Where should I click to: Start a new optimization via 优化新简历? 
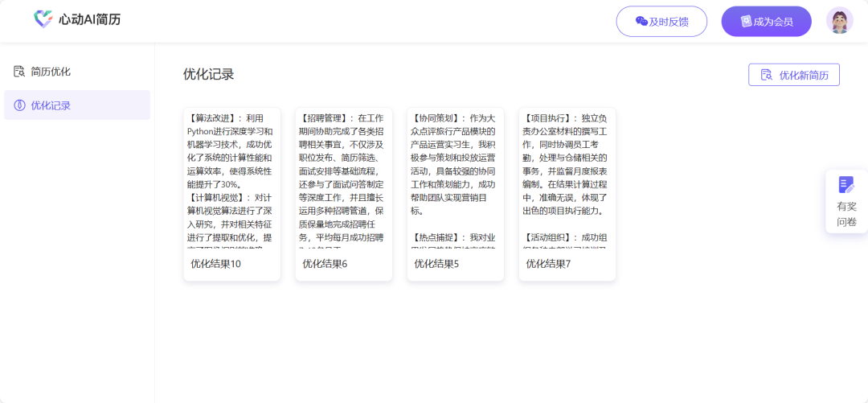click(x=793, y=76)
